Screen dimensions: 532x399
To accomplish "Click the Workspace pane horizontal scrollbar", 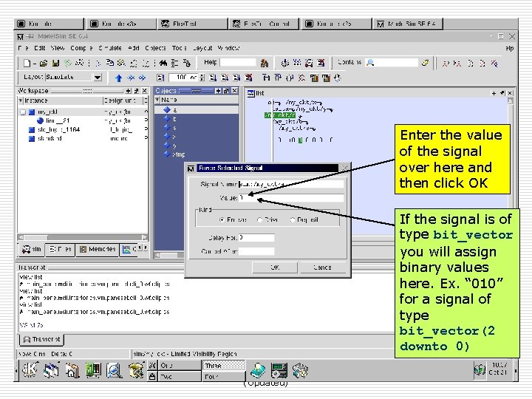I will click(x=83, y=237).
